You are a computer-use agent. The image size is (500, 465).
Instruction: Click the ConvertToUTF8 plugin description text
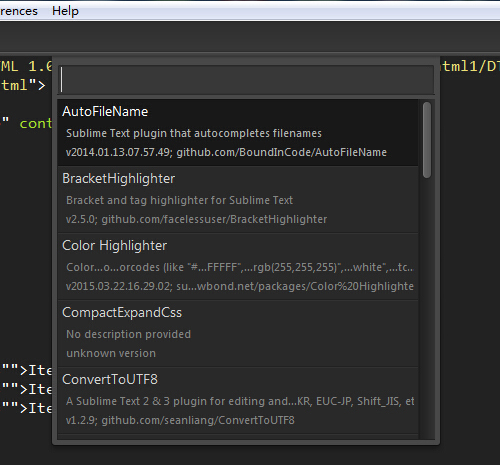tap(240, 401)
